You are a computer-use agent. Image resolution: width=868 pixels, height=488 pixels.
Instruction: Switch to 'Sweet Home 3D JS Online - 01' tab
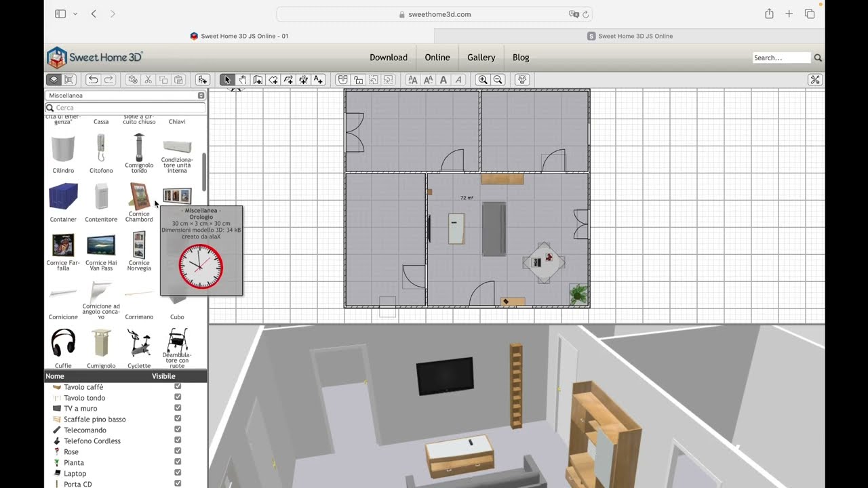click(239, 36)
